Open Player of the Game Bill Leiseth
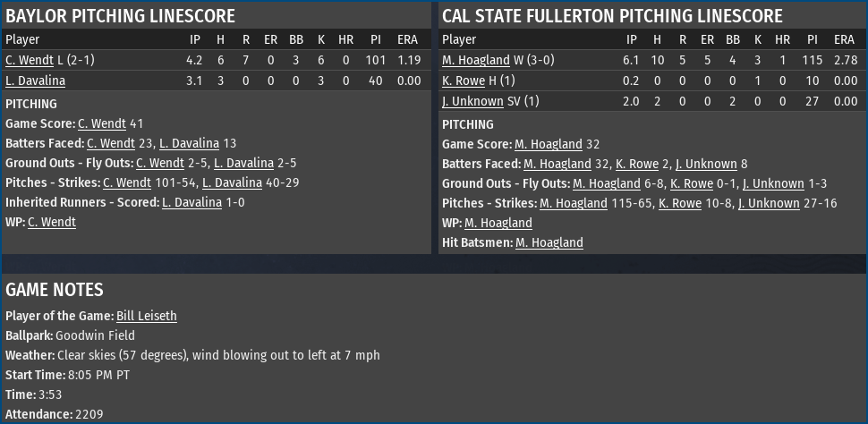This screenshot has height=424, width=868. 147,316
